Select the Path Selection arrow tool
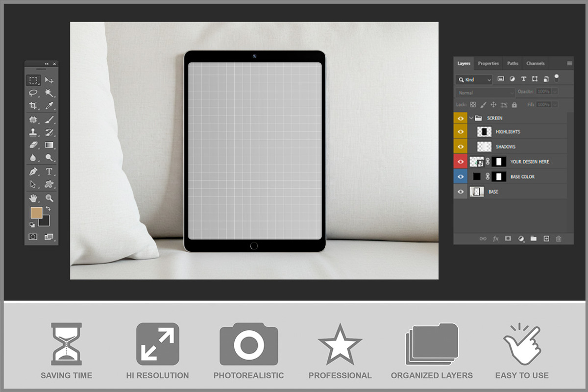Viewport: 588px width, 392px height. tap(33, 184)
